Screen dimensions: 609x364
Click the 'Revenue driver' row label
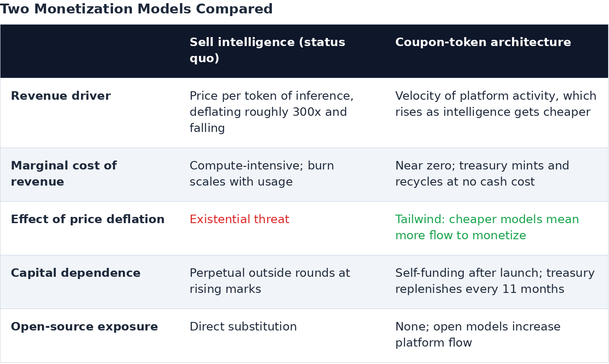[x=61, y=96]
